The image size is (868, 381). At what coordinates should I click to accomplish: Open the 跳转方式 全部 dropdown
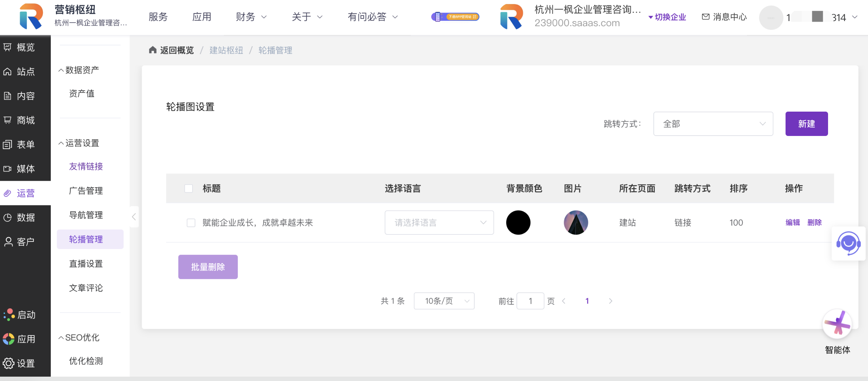coord(713,124)
